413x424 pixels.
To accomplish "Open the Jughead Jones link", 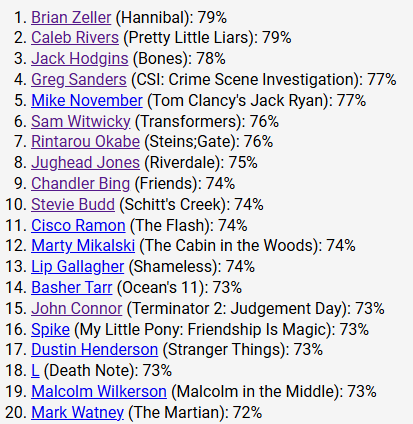I will pyautogui.click(x=85, y=163).
